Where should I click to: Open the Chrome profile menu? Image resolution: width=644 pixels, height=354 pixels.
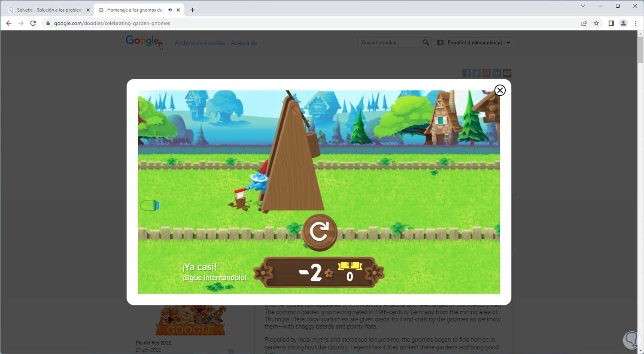click(x=623, y=23)
